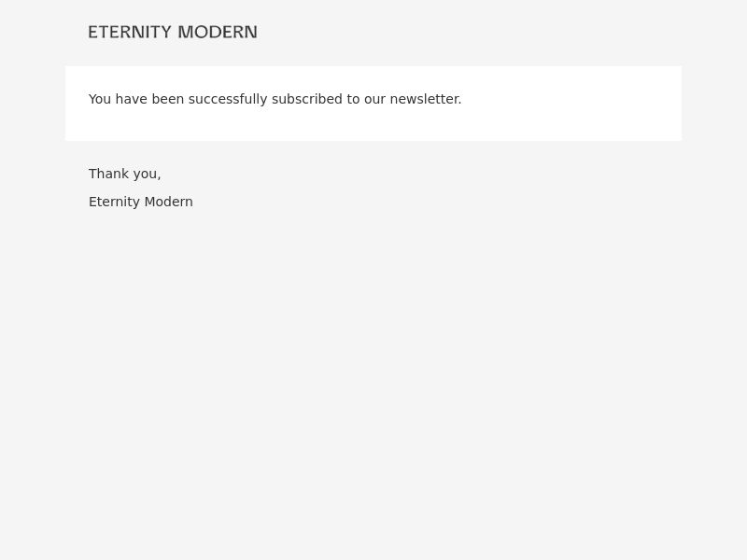The width and height of the screenshot is (747, 560).
Task: Click the word "You" starting the message
Action: (100, 99)
